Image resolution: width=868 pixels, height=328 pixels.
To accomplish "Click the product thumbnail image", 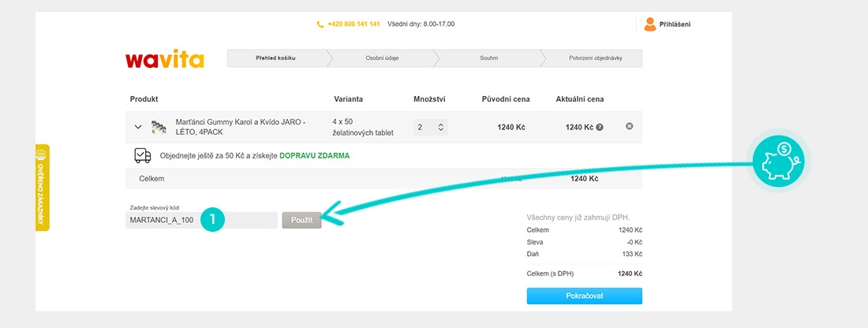I will point(159,127).
